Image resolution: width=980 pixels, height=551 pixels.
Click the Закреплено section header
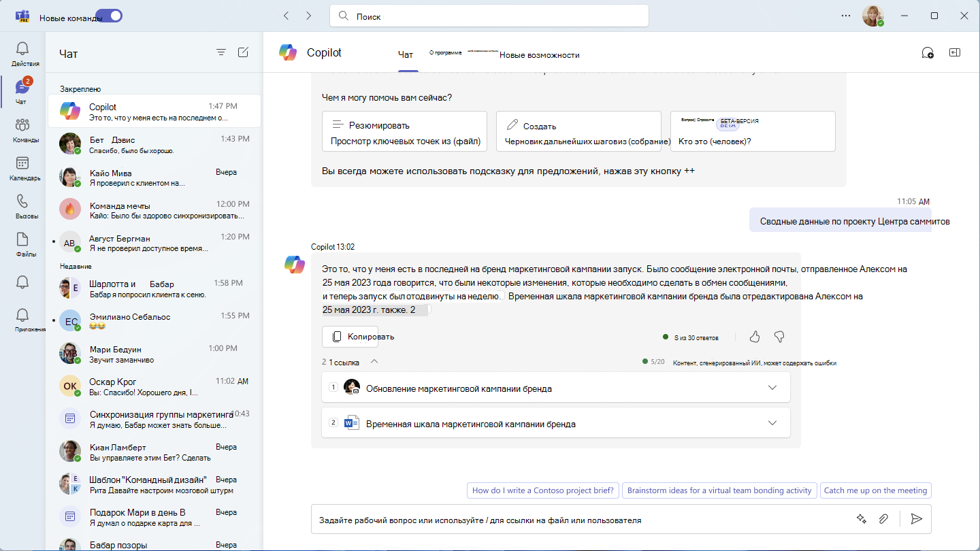pyautogui.click(x=80, y=88)
